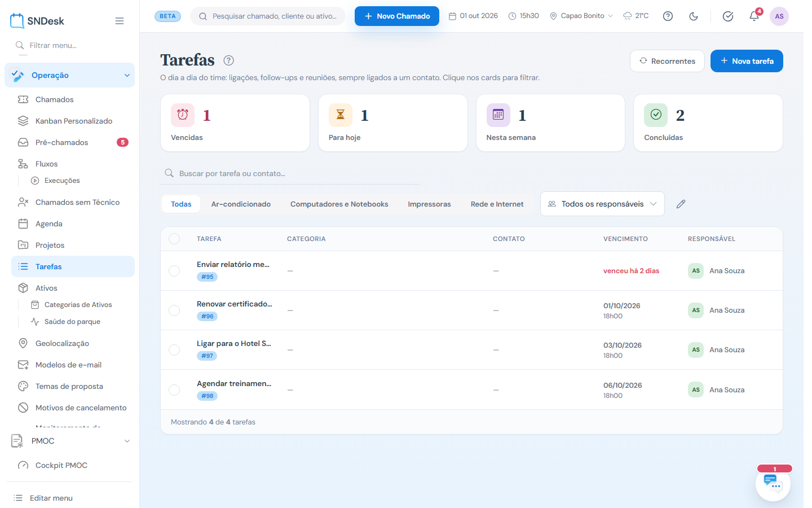Click the help icon beside Tarefas title
Screen dimensions: 812x508
[x=228, y=60]
